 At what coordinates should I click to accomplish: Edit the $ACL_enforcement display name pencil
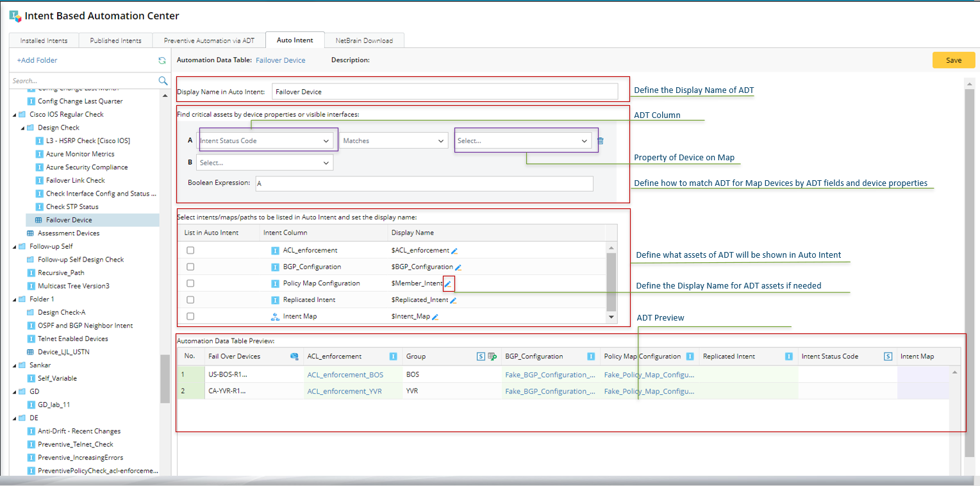[x=454, y=251]
